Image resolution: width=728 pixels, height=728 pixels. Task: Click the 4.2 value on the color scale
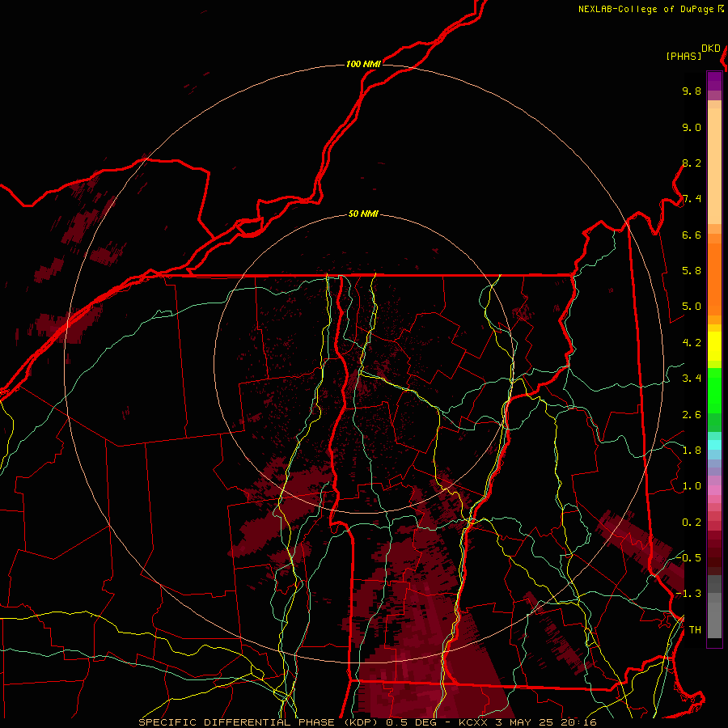[x=692, y=343]
